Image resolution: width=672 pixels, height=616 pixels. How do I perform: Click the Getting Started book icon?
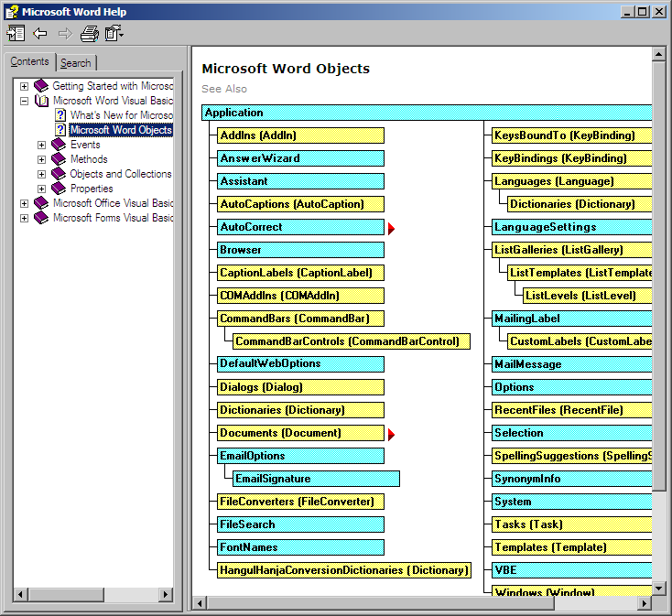41,86
